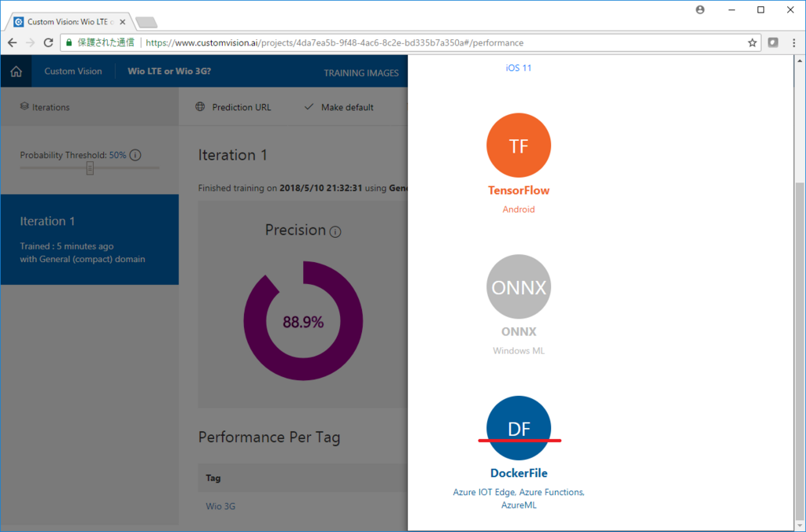Image resolution: width=806 pixels, height=532 pixels.
Task: Click the Iterations layers icon
Action: tap(24, 106)
